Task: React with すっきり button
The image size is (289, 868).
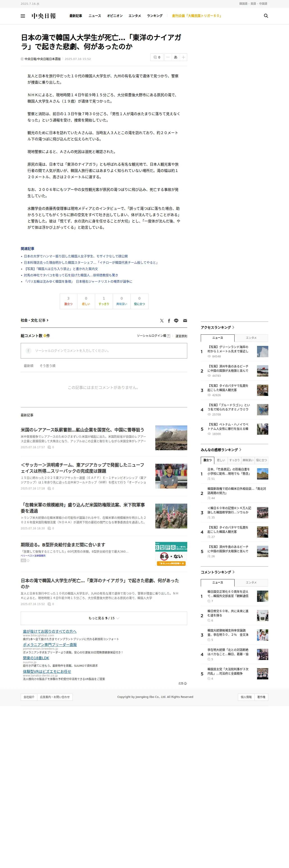Action: [x=104, y=301]
